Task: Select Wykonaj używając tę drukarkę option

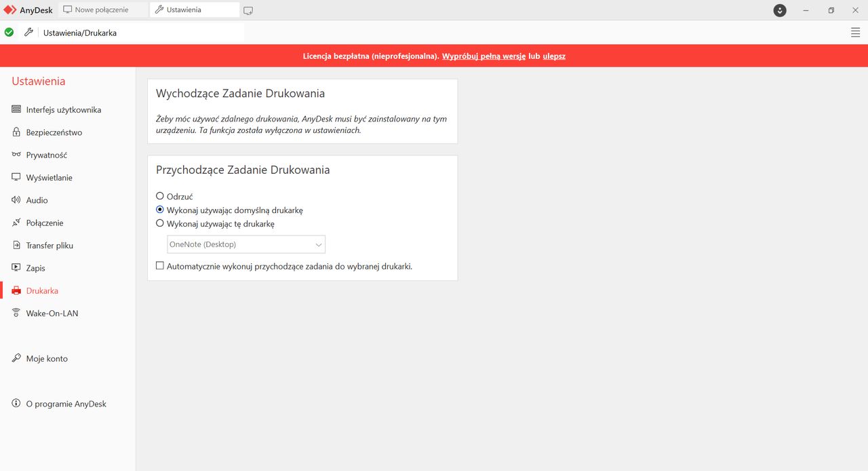Action: pyautogui.click(x=160, y=223)
